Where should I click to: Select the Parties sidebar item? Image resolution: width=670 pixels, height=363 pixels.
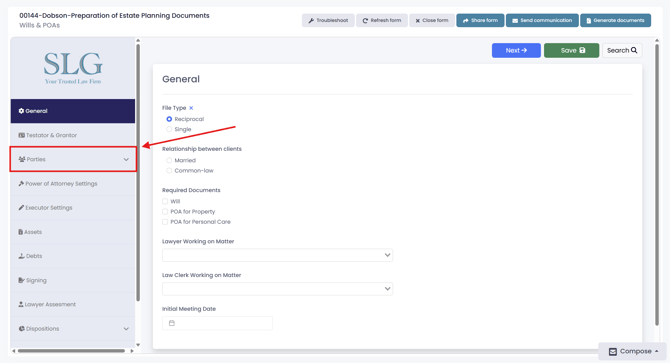[x=73, y=159]
